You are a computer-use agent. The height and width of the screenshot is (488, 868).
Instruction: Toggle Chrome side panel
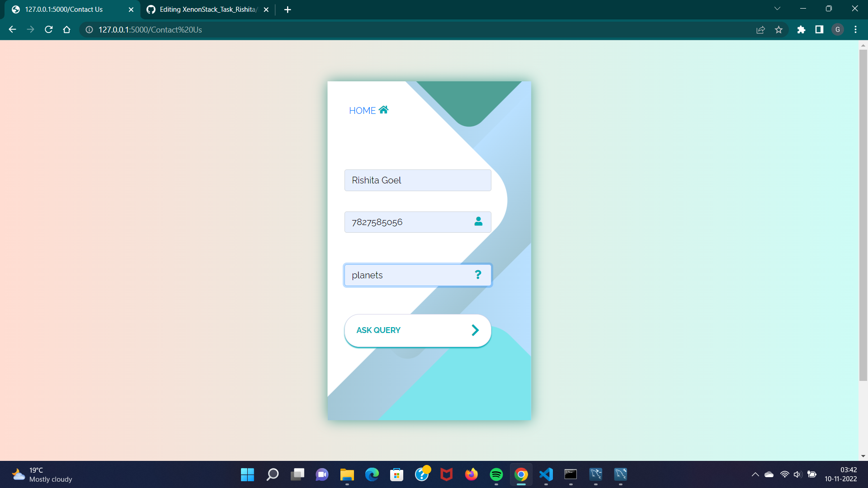[819, 30]
